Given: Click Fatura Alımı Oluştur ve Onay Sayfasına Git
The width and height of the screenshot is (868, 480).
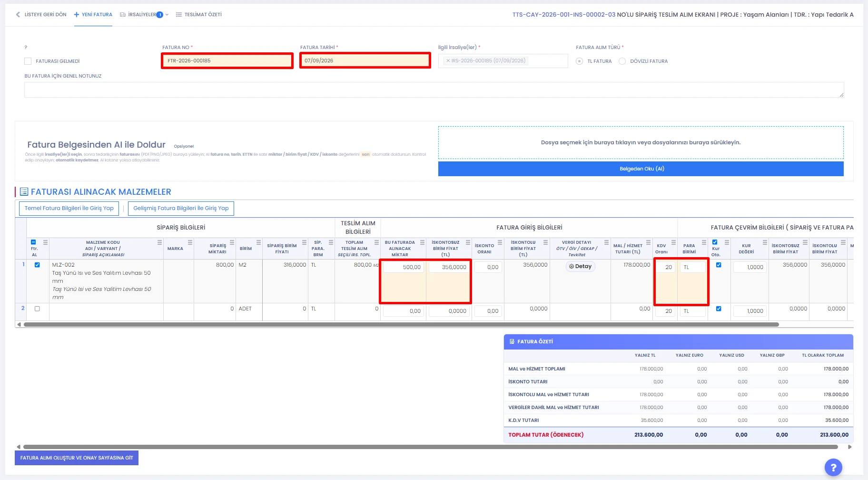Looking at the screenshot, I should tap(77, 458).
